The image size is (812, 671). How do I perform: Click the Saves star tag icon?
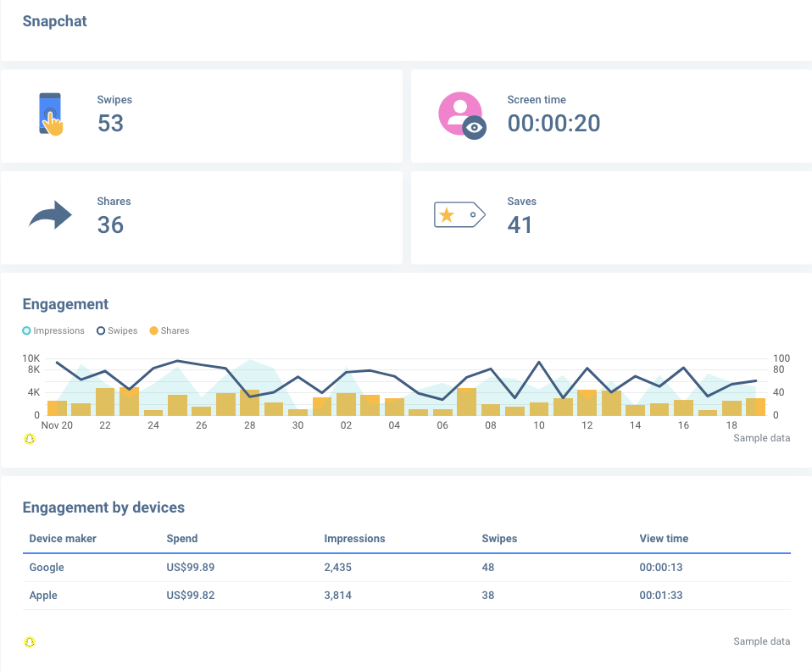pyautogui.click(x=459, y=215)
